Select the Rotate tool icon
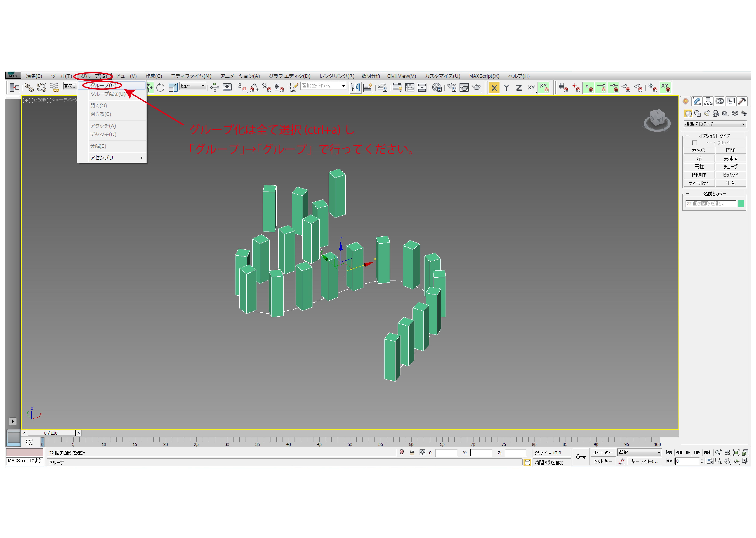This screenshot has width=756, height=538. (160, 87)
